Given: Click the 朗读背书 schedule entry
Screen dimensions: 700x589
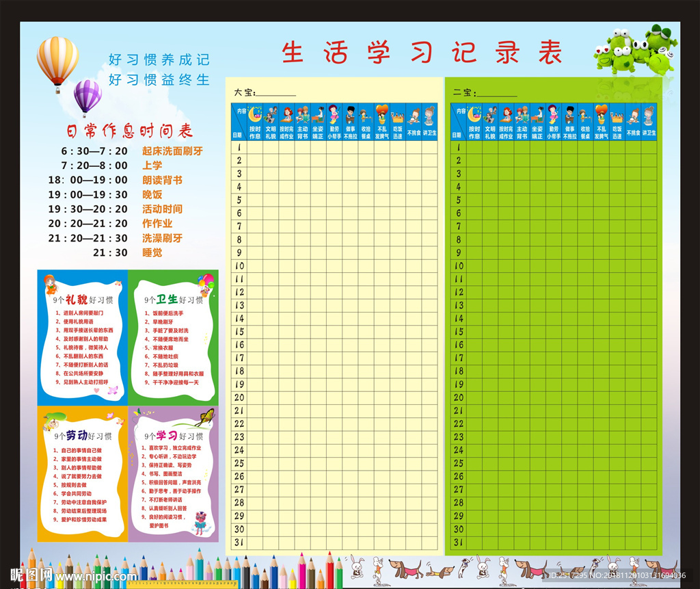Looking at the screenshot, I should tap(162, 180).
